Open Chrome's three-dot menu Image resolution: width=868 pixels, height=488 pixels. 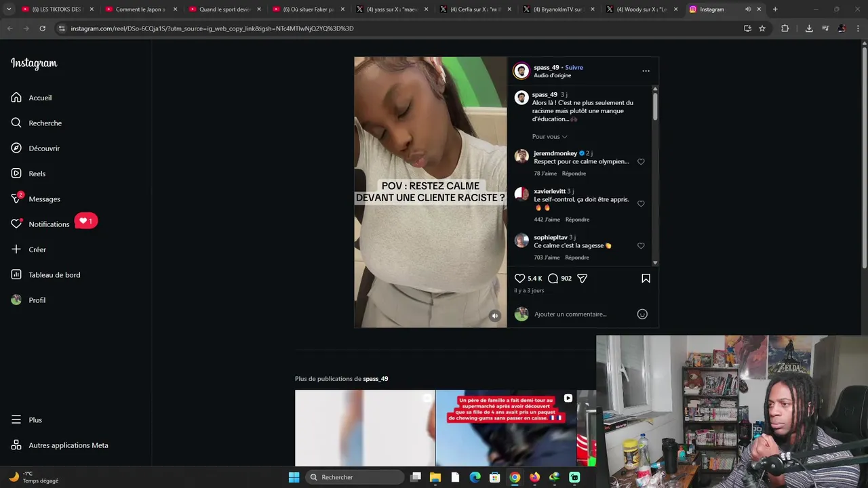(x=858, y=28)
